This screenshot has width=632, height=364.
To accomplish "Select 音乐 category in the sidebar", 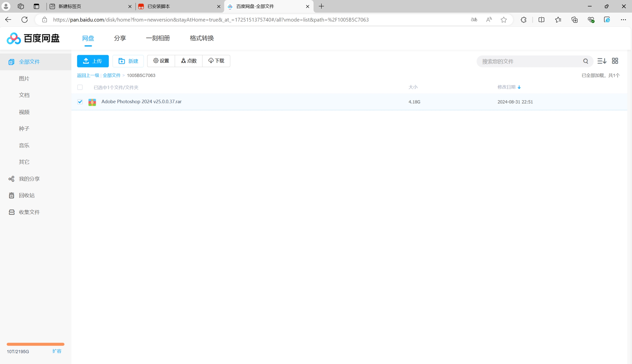I will tap(24, 145).
